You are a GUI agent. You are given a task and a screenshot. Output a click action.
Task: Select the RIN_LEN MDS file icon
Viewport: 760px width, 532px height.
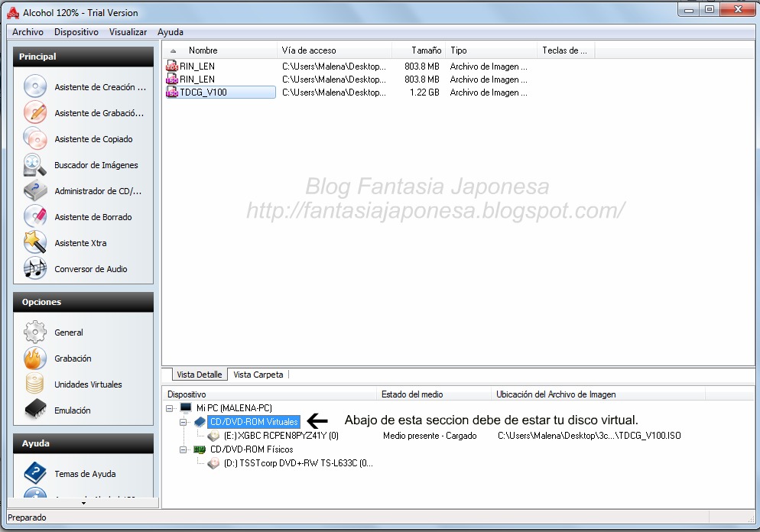pyautogui.click(x=172, y=66)
